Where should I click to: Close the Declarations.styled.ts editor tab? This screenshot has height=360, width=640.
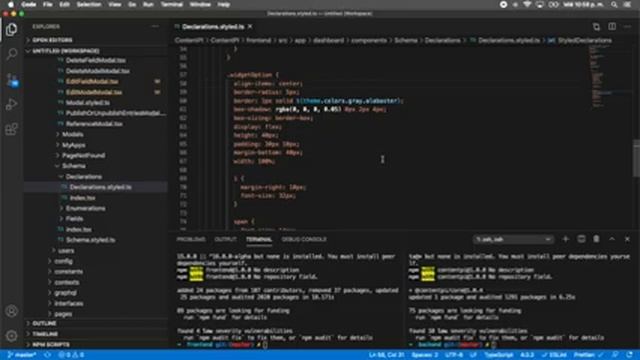[x=250, y=27]
